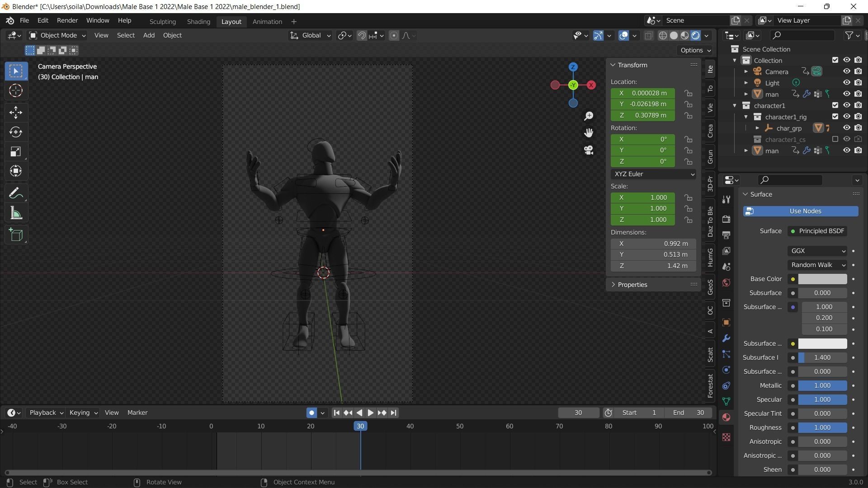
Task: Select the Add Cube tool
Action: (x=16, y=235)
